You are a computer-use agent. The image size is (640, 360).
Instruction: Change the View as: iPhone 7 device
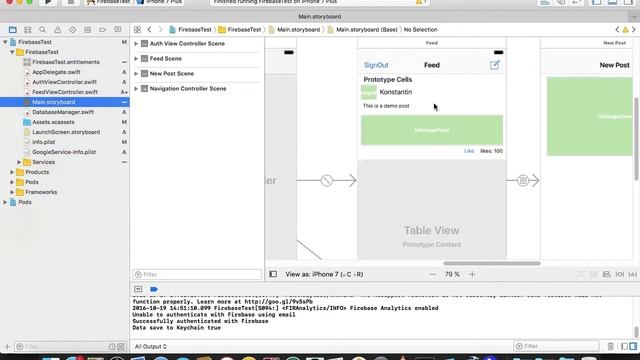coord(324,274)
